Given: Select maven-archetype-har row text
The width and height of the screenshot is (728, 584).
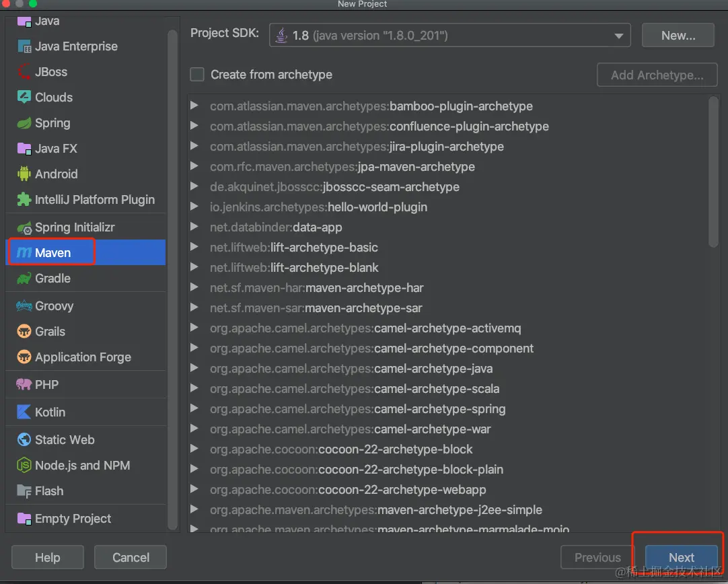Looking at the screenshot, I should 317,288.
